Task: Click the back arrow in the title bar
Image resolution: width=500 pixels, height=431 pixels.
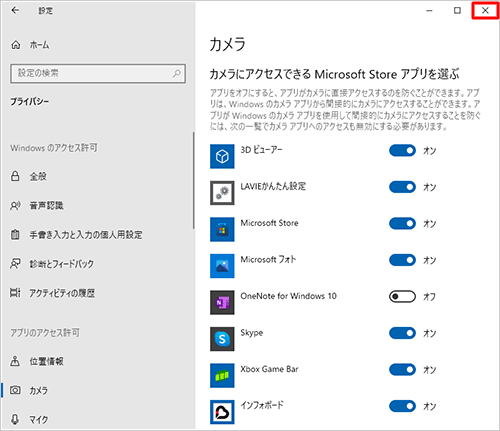Action: click(x=15, y=10)
